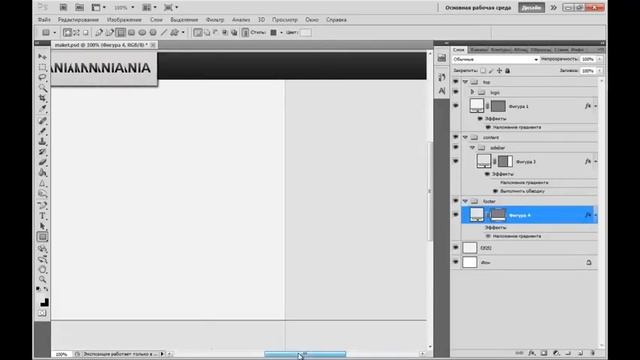Viewport: 640px width, 360px height.
Task: Click the foreground/background color swatch
Action: pos(44,302)
